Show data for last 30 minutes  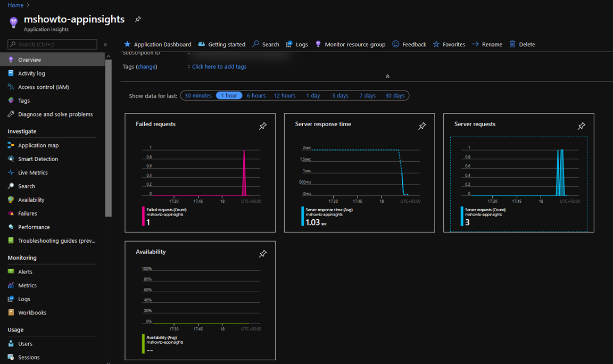click(x=198, y=96)
